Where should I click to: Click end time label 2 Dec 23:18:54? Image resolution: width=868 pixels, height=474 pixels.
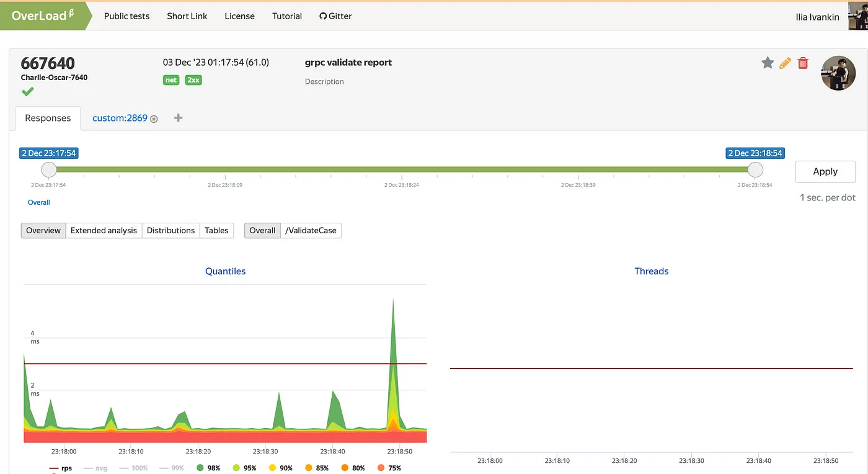coord(755,153)
